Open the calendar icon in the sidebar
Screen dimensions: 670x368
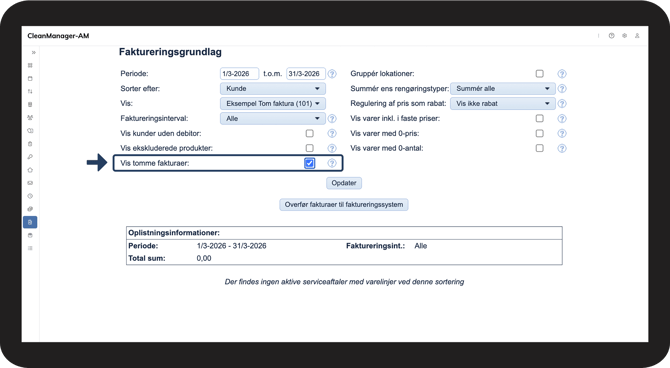point(30,79)
